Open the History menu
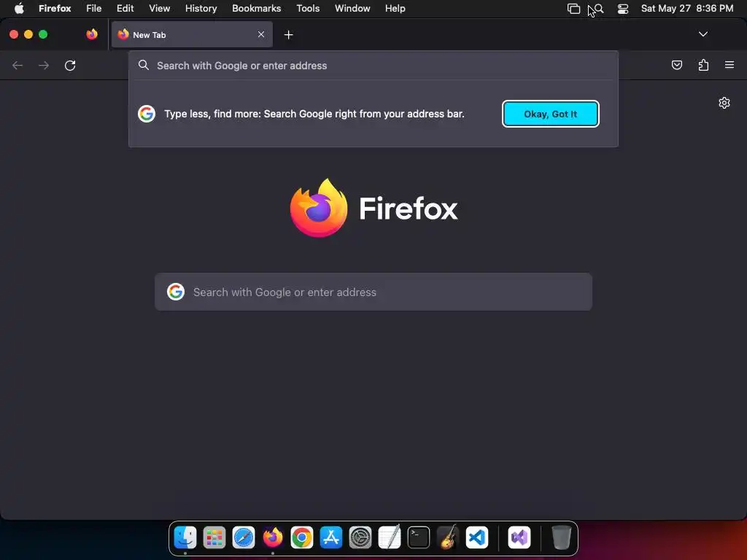This screenshot has width=747, height=560. pyautogui.click(x=201, y=9)
